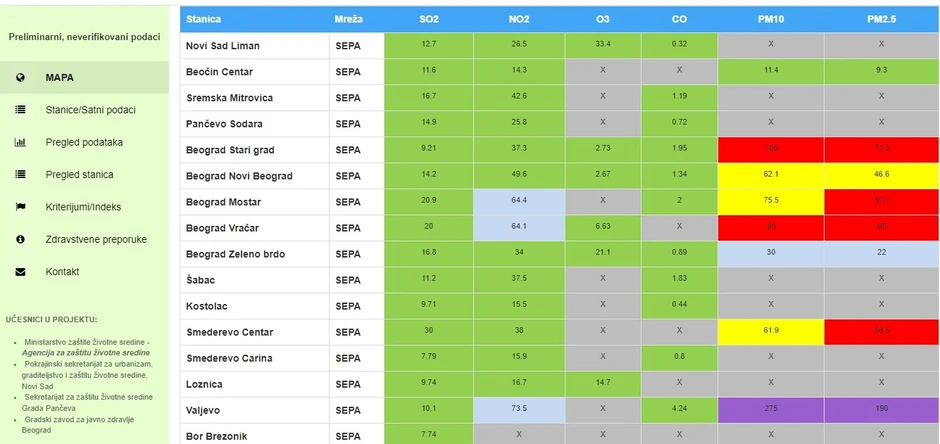Select the Beograd Stari grad station row

(x=230, y=150)
